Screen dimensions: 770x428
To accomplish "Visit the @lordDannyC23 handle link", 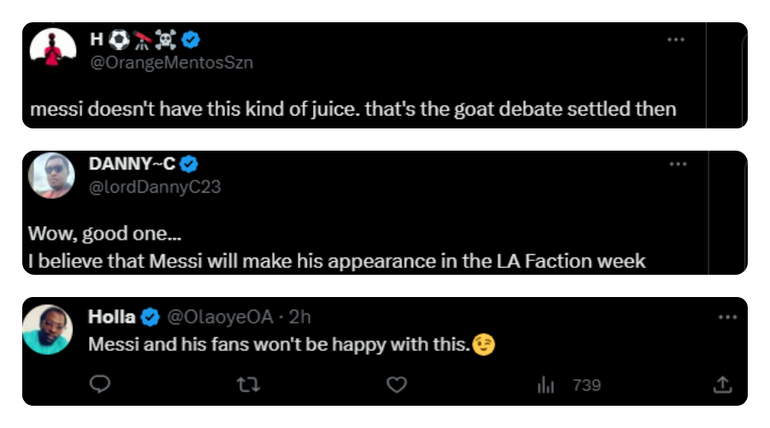I will 155,185.
